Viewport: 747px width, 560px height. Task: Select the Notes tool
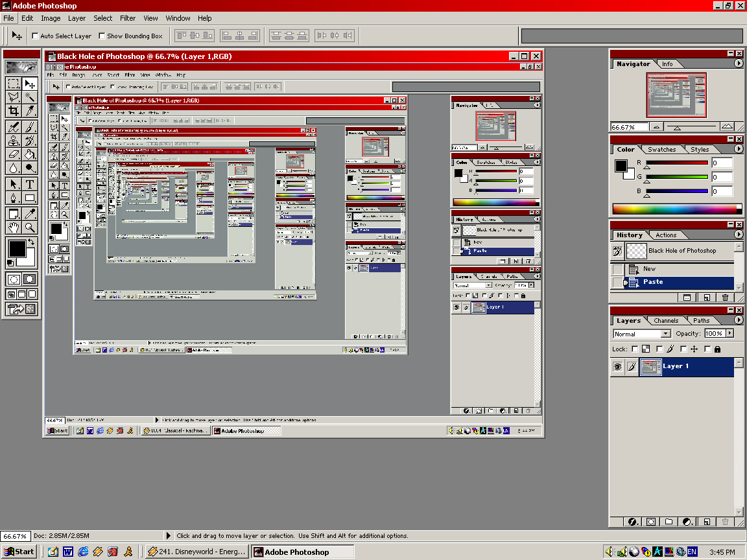click(x=14, y=213)
